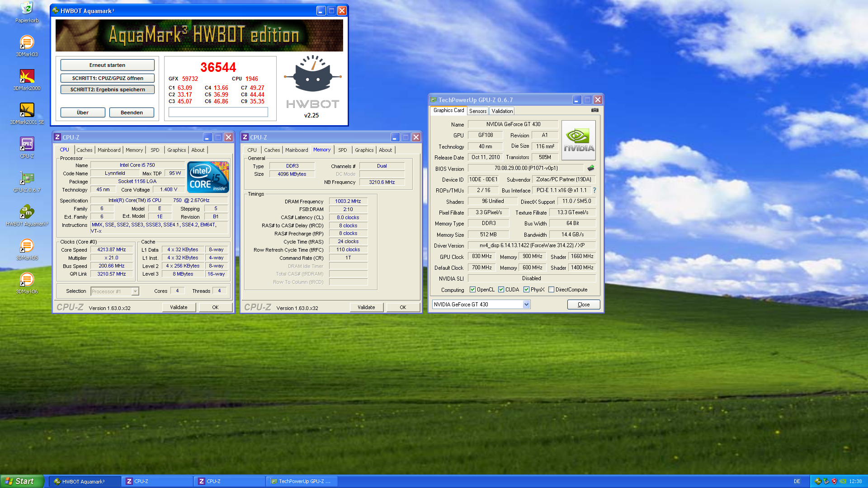Open Caches tab in left CPU-Z window

pyautogui.click(x=85, y=150)
